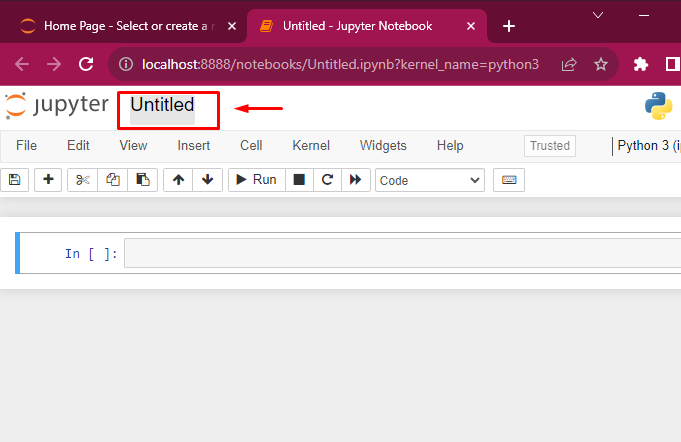Open a new browser tab

509,26
